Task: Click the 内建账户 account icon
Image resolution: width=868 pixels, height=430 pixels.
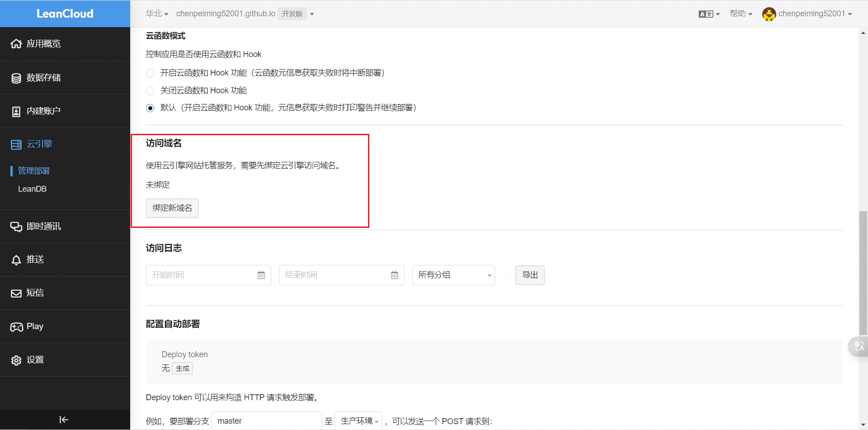Action: 16,111
